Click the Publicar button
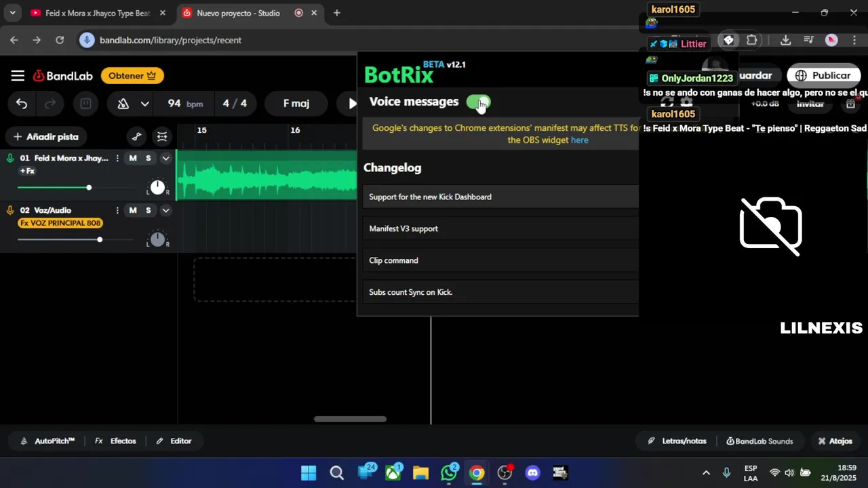Screen dimensions: 868x488 823,76
